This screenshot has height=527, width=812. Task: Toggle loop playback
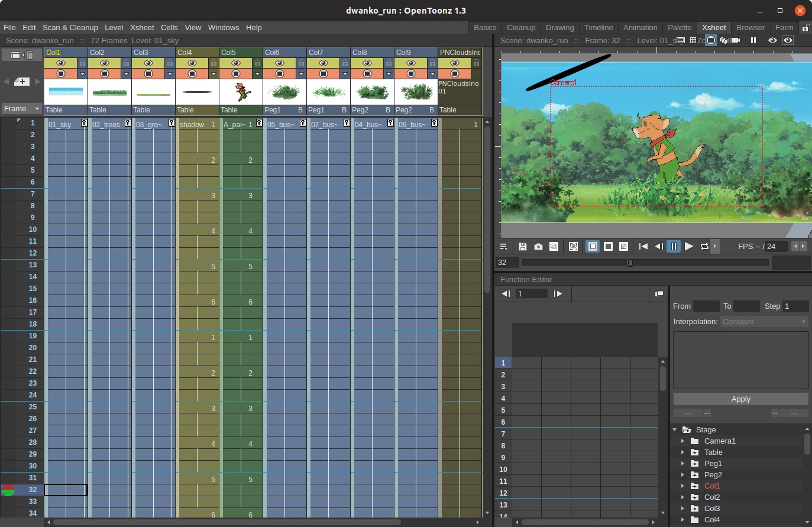[704, 247]
